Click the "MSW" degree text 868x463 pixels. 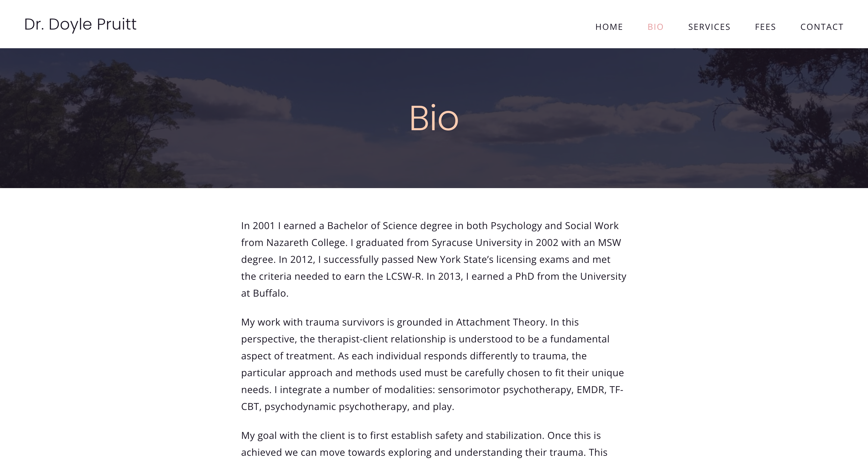click(x=609, y=243)
